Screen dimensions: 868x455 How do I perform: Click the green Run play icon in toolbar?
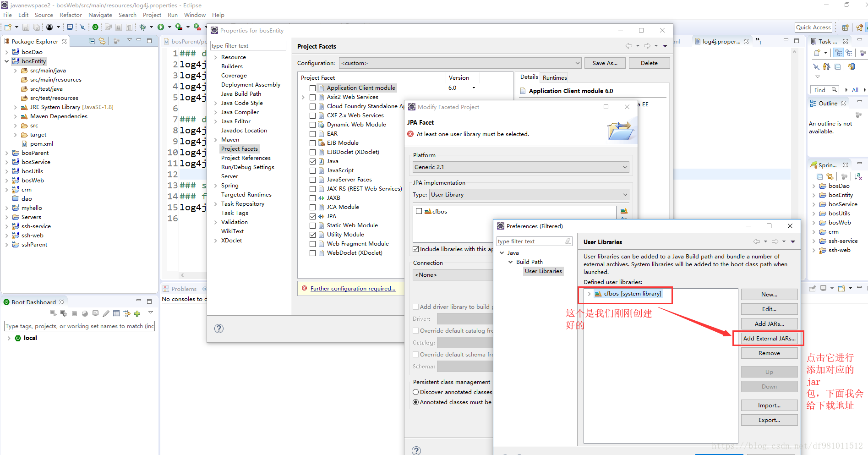coord(161,27)
